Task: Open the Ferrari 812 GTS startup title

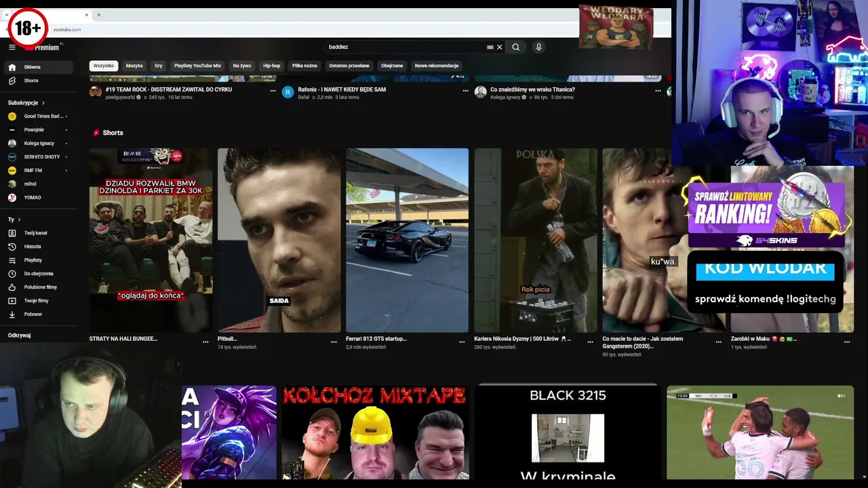Action: 376,339
